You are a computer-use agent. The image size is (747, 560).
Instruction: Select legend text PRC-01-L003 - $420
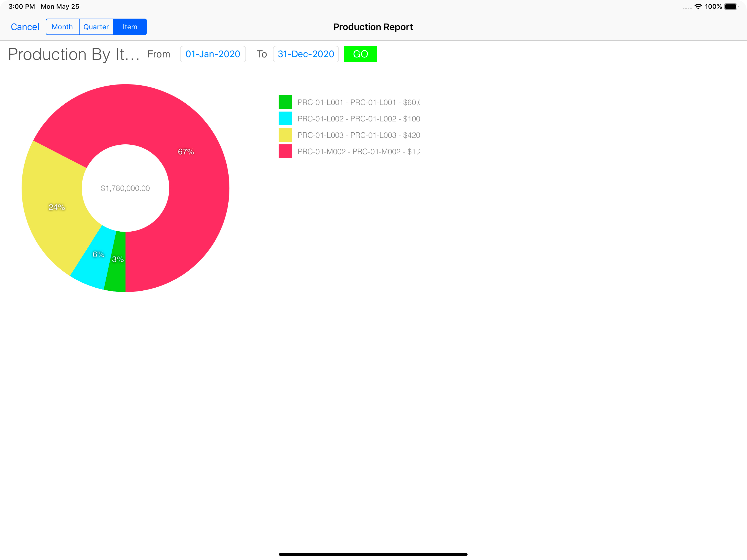[x=359, y=135]
